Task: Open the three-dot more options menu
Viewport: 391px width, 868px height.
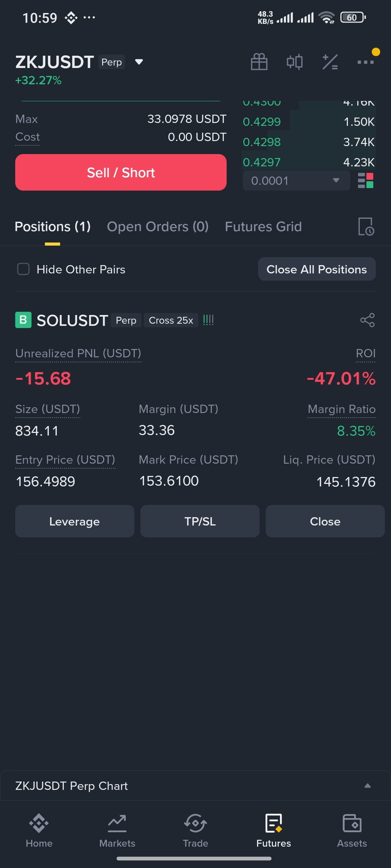Action: [365, 62]
